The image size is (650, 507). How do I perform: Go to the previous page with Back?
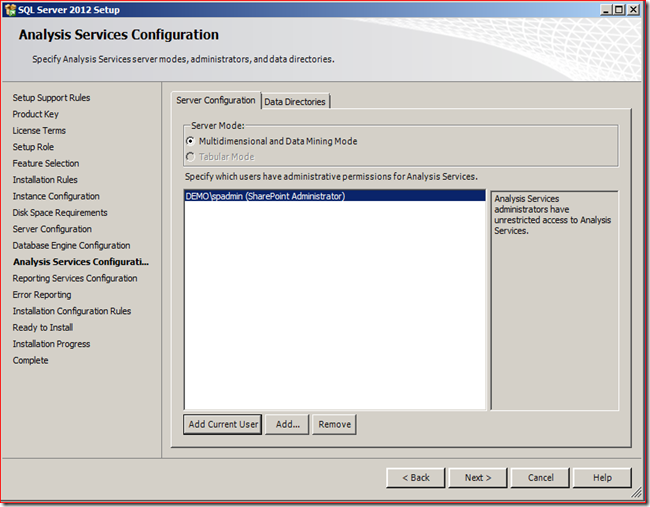coord(416,478)
